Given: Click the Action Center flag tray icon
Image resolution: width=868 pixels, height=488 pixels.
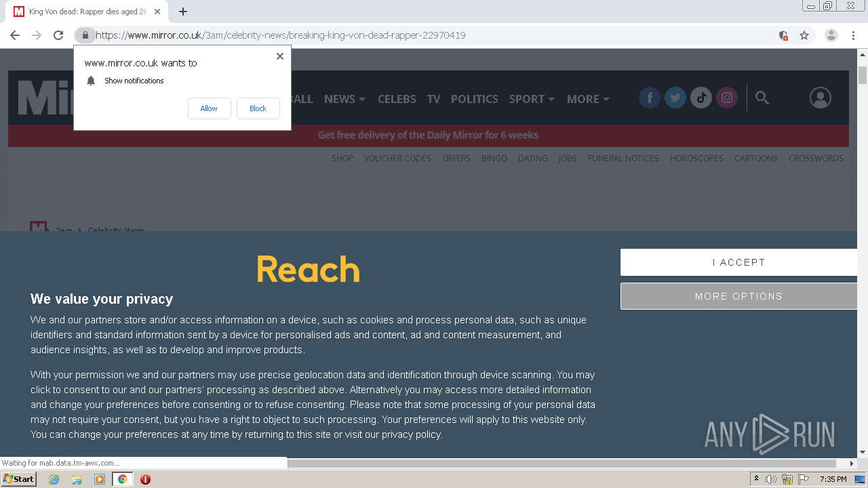Looking at the screenshot, I should [804, 479].
